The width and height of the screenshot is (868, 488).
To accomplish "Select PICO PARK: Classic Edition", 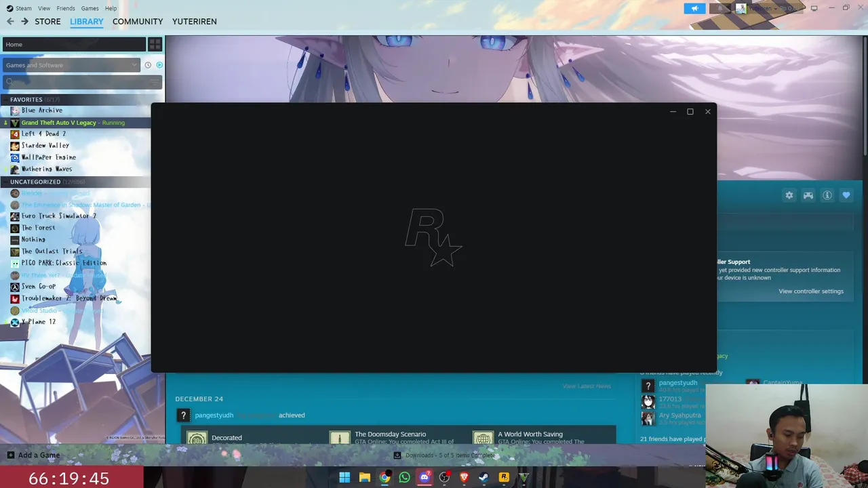I will (x=64, y=263).
